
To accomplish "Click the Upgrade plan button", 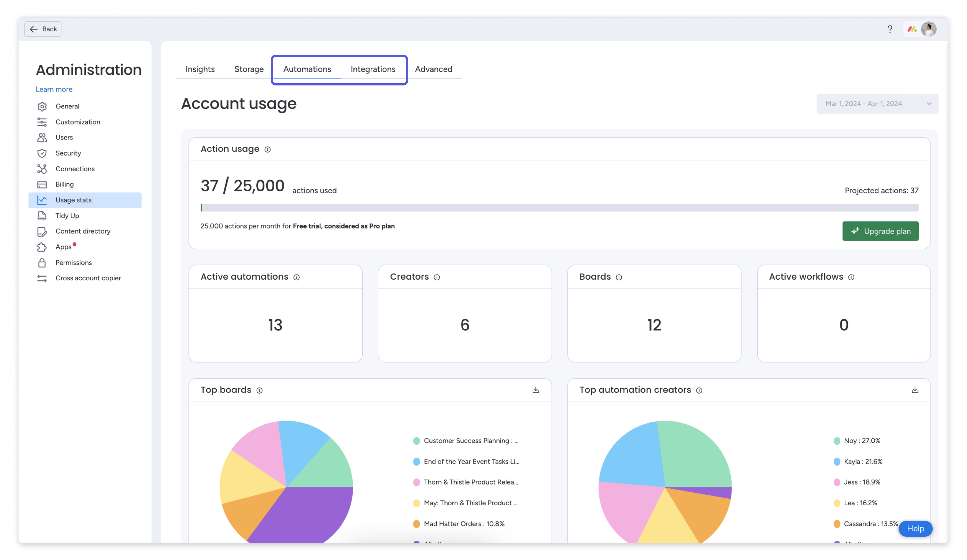I will [x=880, y=231].
